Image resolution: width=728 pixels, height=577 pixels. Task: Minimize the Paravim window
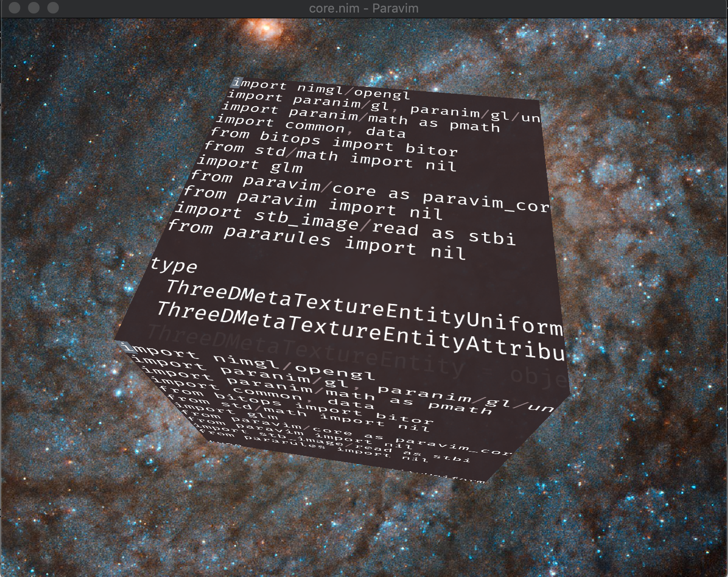34,8
